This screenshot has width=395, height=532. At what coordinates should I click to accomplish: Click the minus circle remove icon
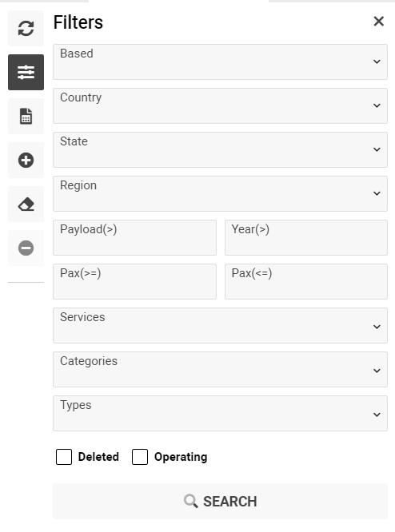pos(26,248)
